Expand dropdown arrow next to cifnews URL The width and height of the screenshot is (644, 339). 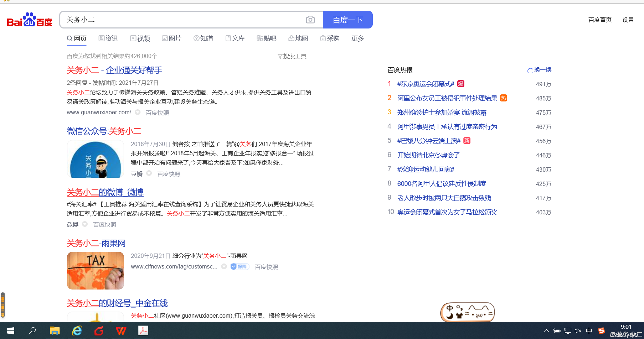coord(224,266)
